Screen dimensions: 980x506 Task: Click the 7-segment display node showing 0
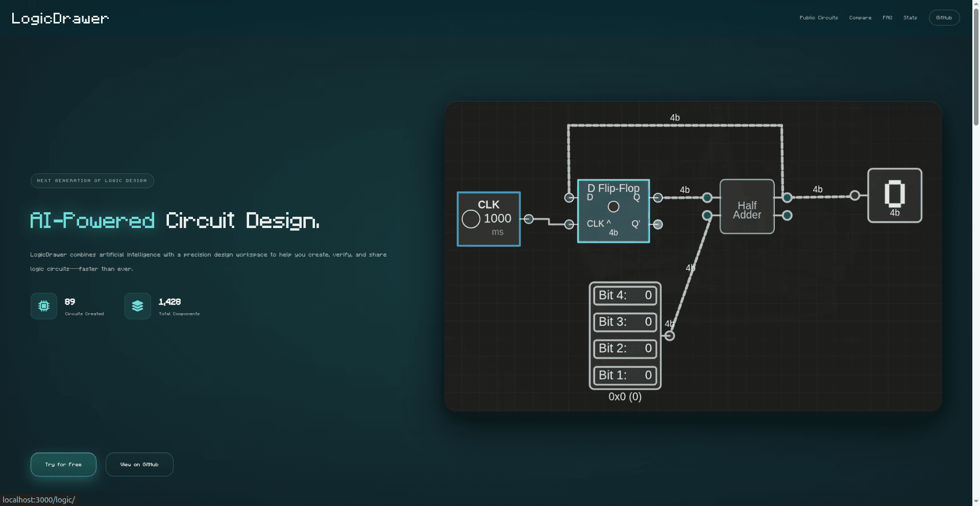[894, 195]
